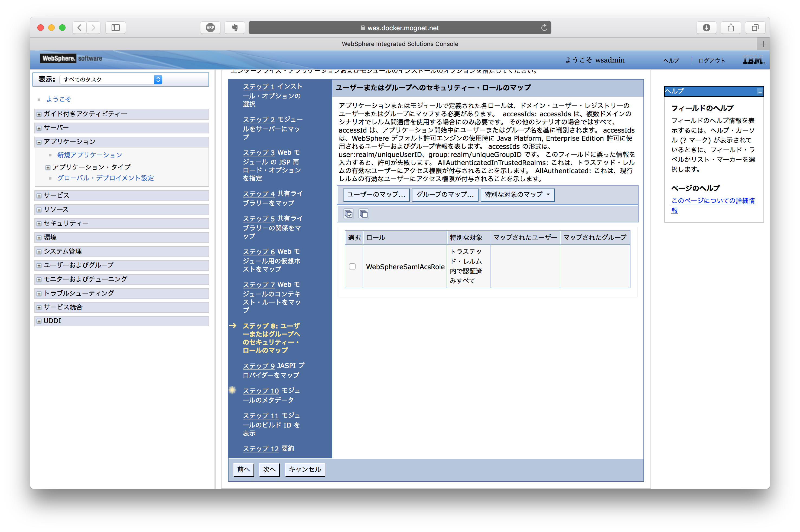
Task: Click the deselect-all rows icon above the role table
Action: 364,214
